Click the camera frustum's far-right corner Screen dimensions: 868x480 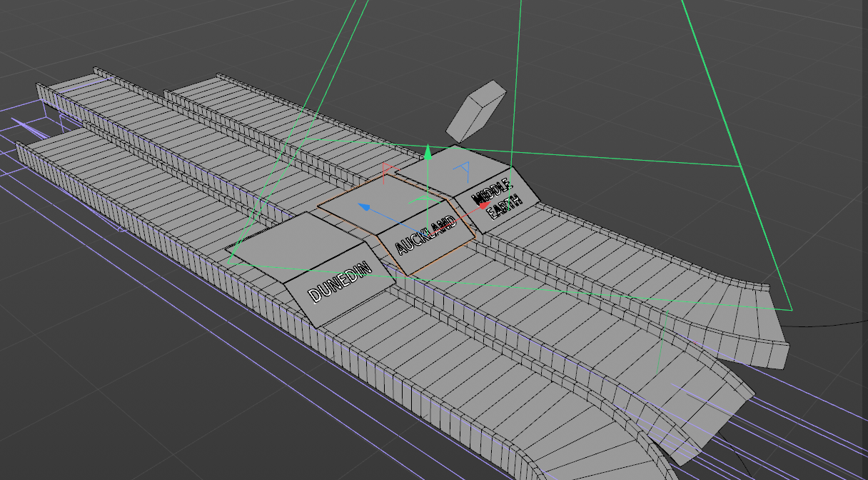tap(792, 310)
